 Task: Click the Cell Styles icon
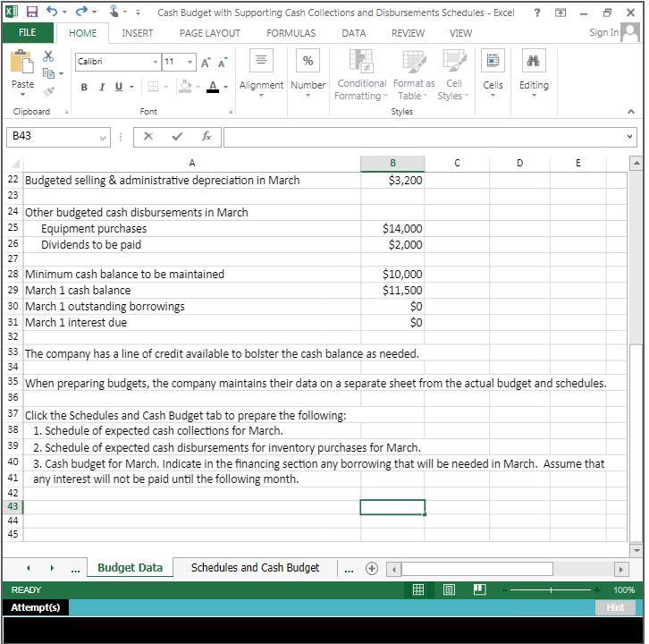(454, 61)
